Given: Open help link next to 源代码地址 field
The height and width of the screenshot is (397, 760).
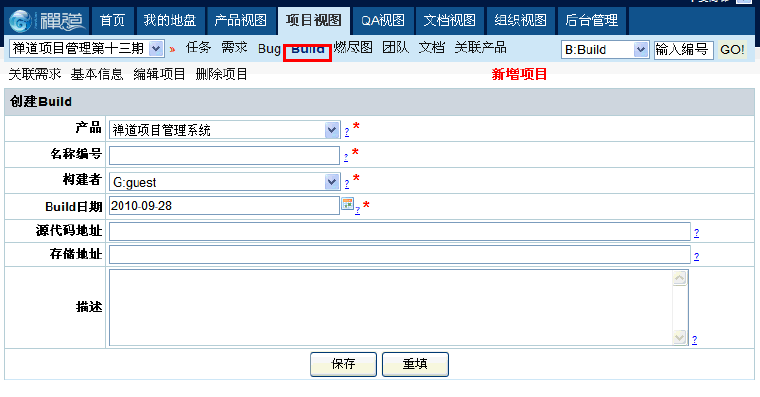Looking at the screenshot, I should pos(697,233).
